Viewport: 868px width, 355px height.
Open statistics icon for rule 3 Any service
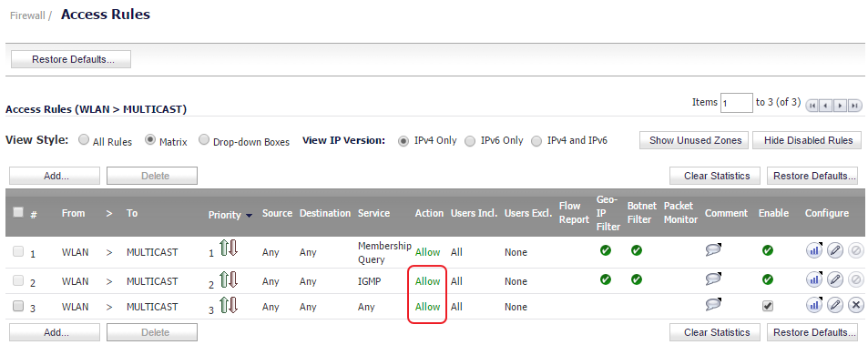pos(814,305)
